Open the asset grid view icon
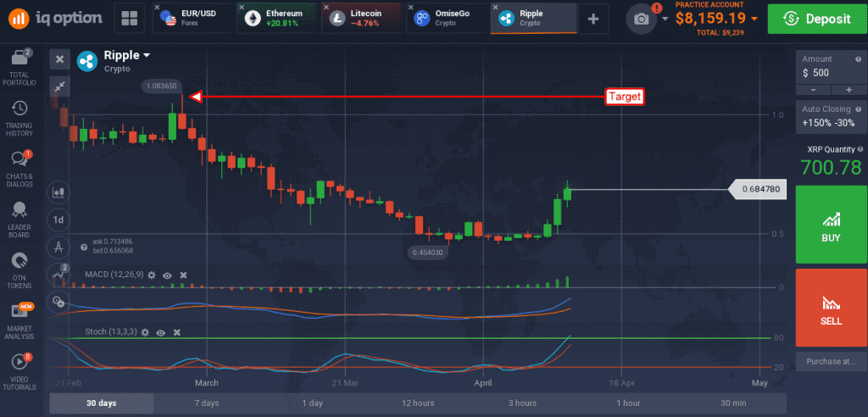The height and width of the screenshot is (417, 868). click(x=130, y=19)
